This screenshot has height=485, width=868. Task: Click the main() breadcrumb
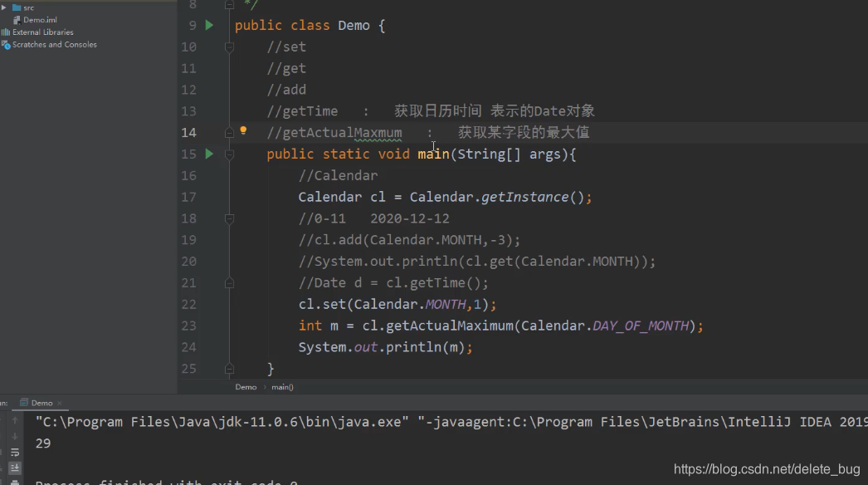click(282, 387)
